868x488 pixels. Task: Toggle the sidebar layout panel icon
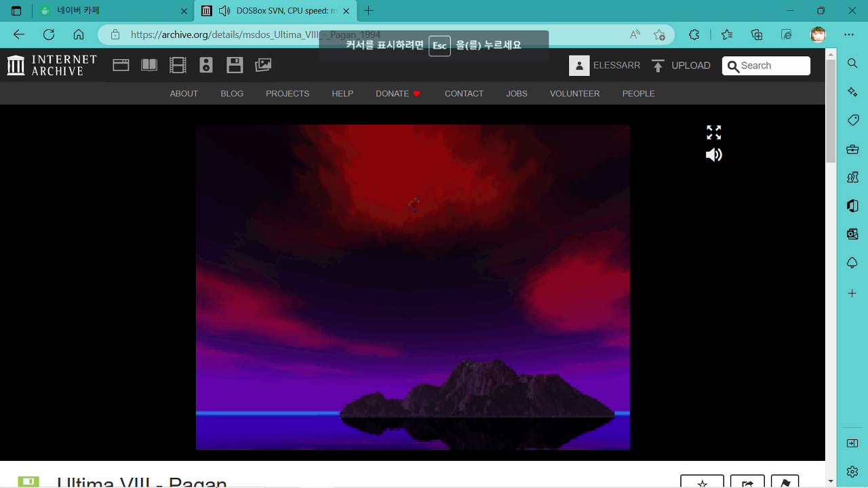(x=852, y=443)
